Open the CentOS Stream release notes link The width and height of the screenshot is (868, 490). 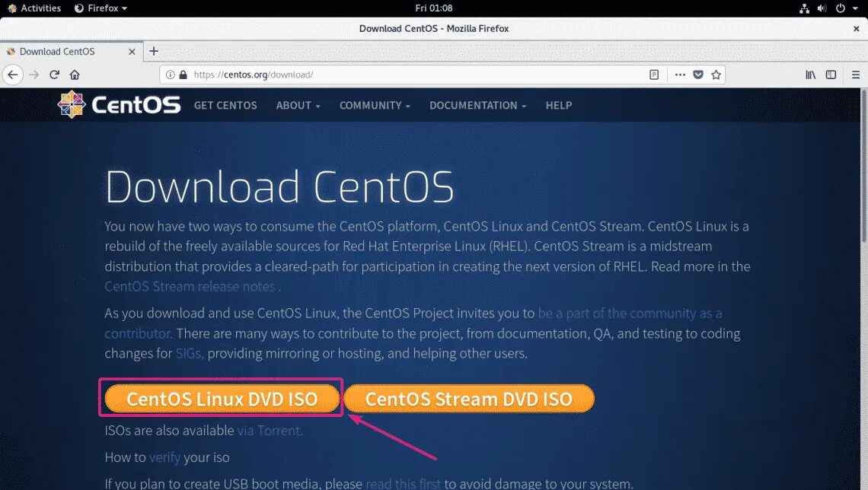[x=190, y=287]
